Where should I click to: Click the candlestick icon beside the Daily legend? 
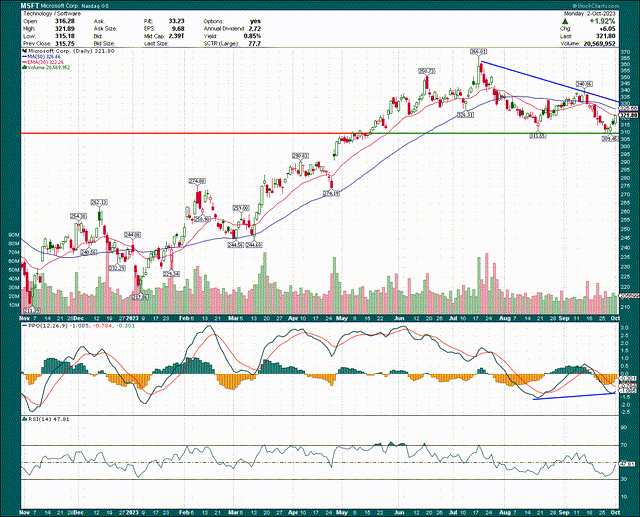24,51
